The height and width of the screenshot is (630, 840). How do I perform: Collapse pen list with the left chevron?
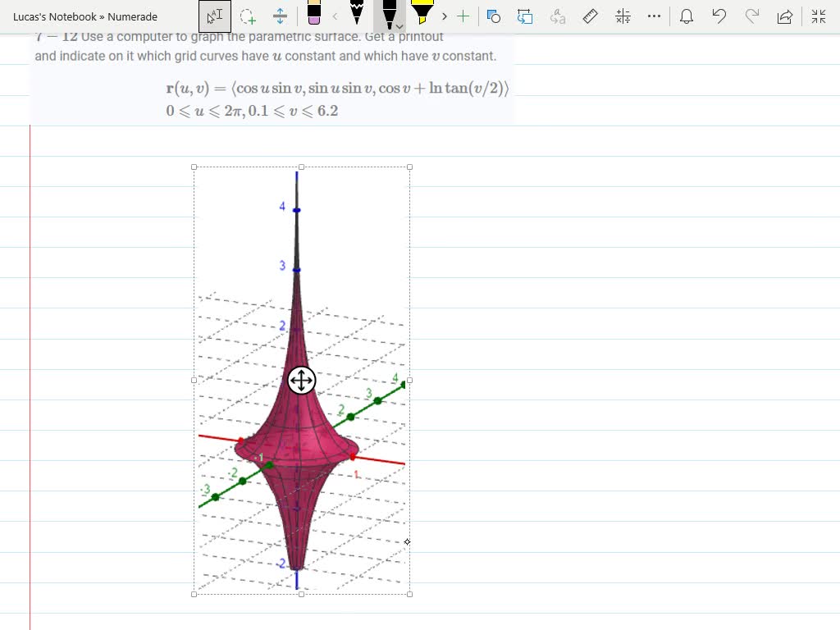coord(336,16)
